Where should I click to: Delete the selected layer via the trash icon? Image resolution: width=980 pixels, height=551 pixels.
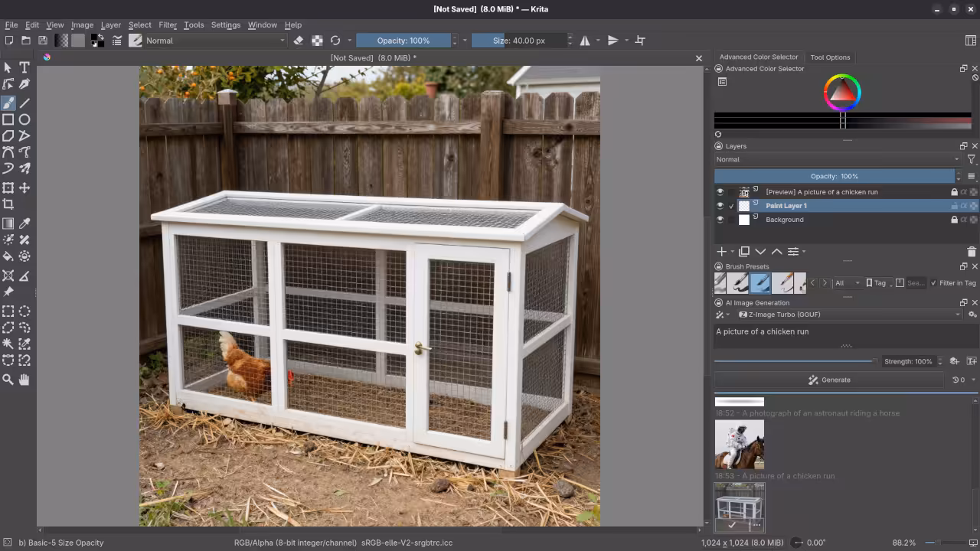[x=972, y=251]
